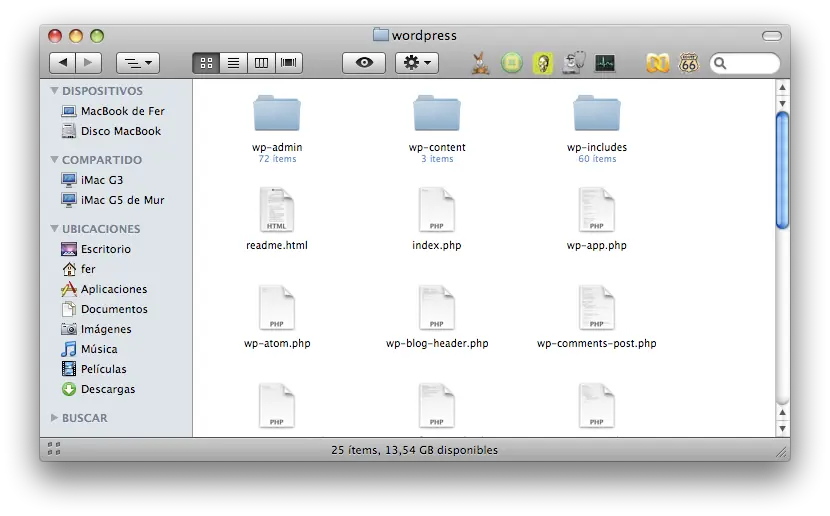Viewport: 830px width, 516px height.
Task: Click the "60 ítems" label under wp-includes
Action: (597, 159)
